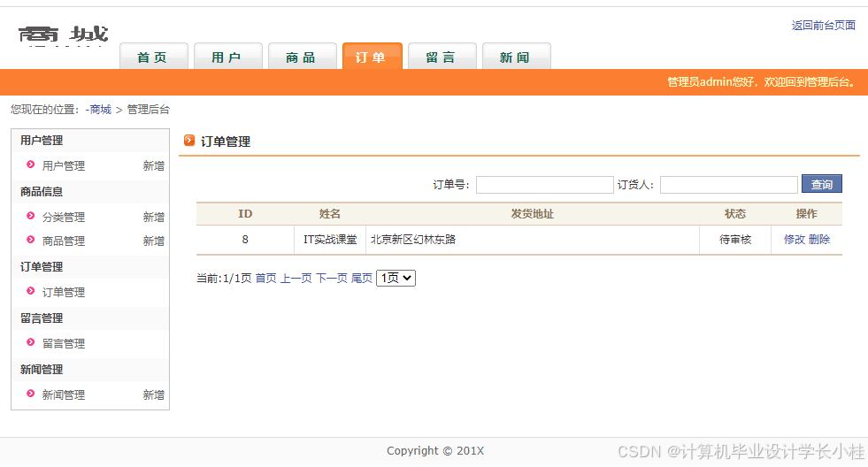Click the 状态 column header
This screenshot has height=467, width=868.
735,214
